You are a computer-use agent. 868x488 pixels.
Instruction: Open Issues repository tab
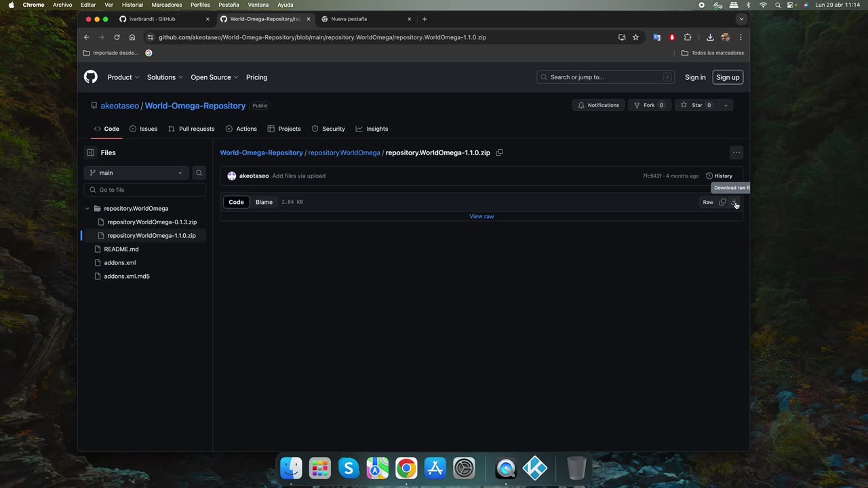(x=143, y=129)
